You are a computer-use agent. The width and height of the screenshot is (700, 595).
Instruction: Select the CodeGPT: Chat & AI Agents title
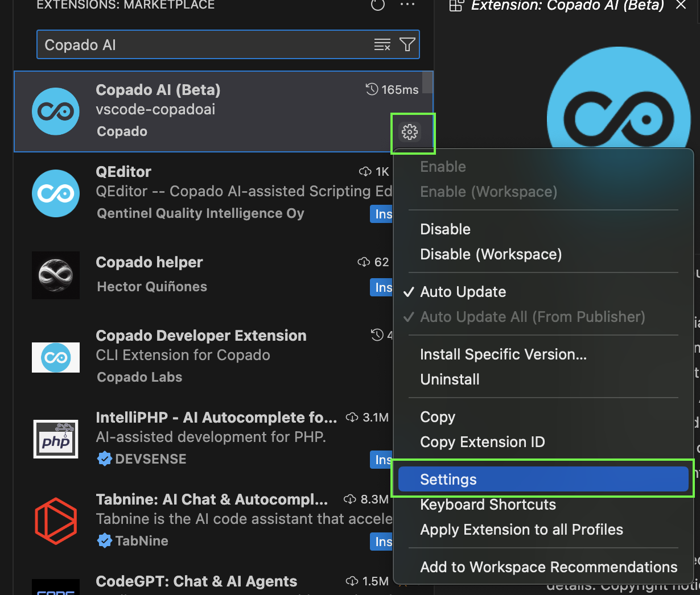click(x=196, y=581)
